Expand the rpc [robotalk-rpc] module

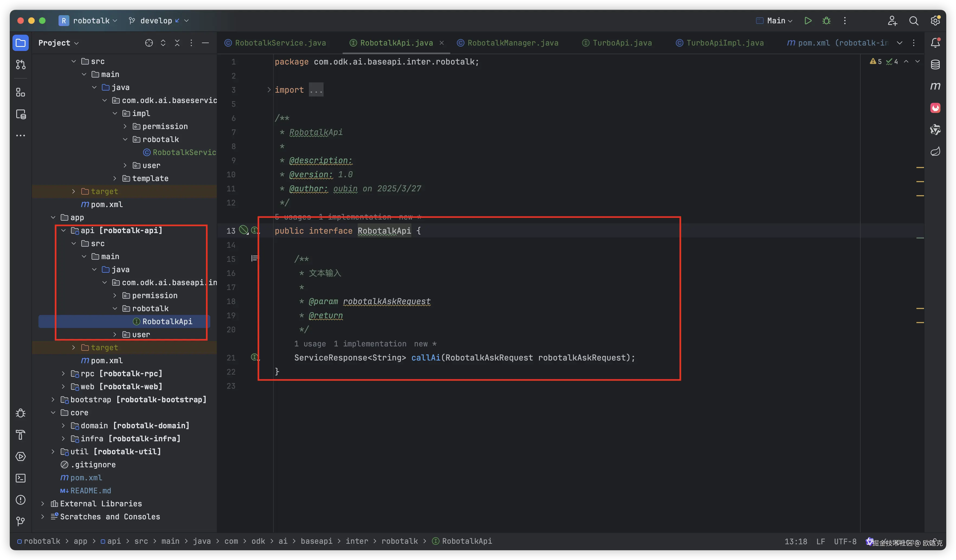pyautogui.click(x=63, y=373)
